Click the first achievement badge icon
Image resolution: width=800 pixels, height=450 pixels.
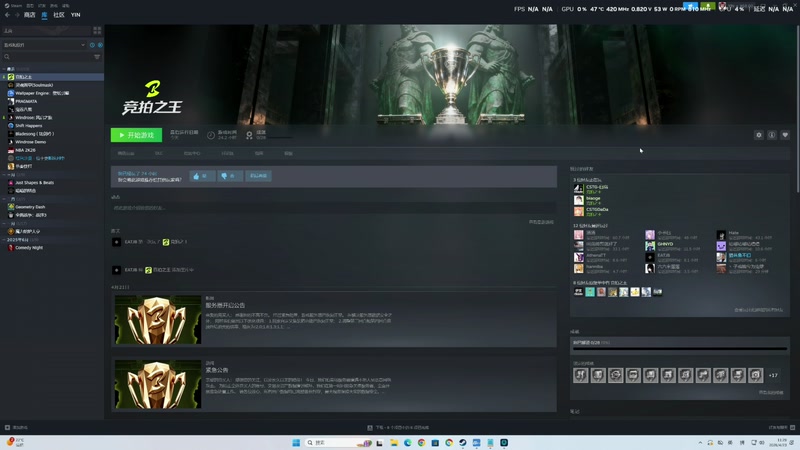coord(581,376)
